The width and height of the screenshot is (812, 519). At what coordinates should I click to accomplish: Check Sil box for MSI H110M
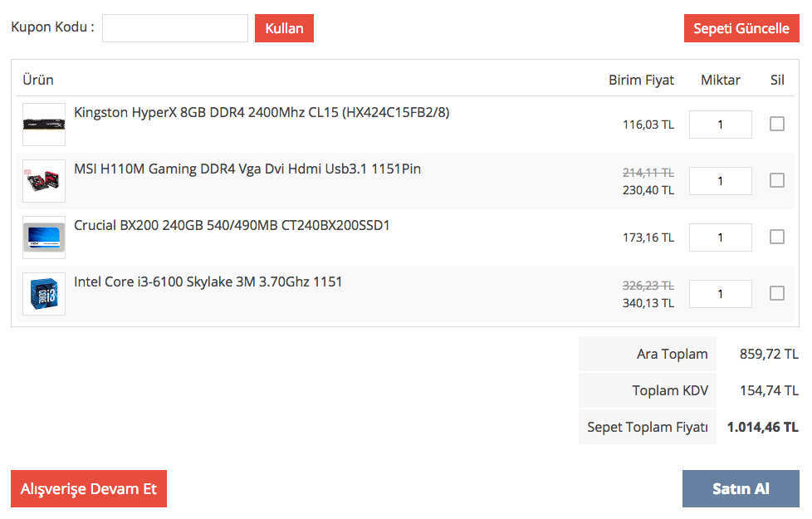point(777,180)
